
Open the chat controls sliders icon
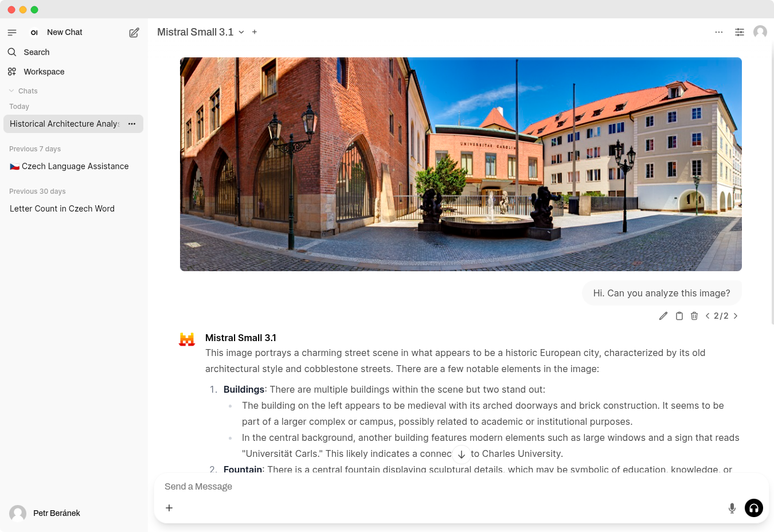(740, 32)
